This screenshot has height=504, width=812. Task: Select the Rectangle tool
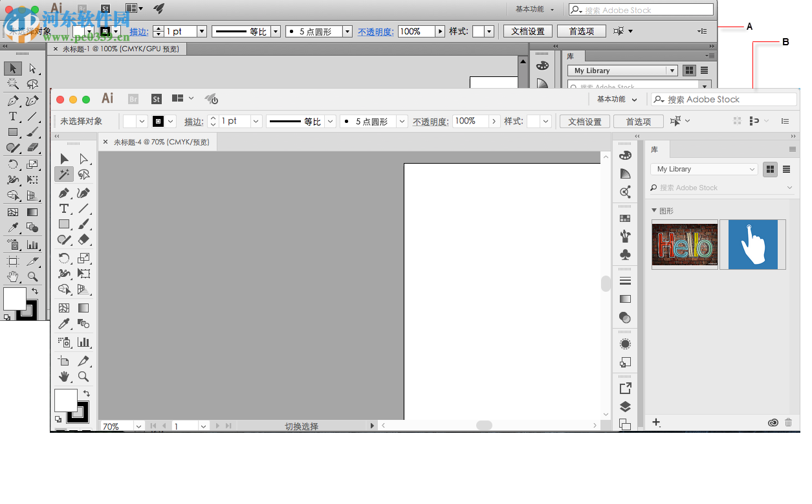pos(63,224)
